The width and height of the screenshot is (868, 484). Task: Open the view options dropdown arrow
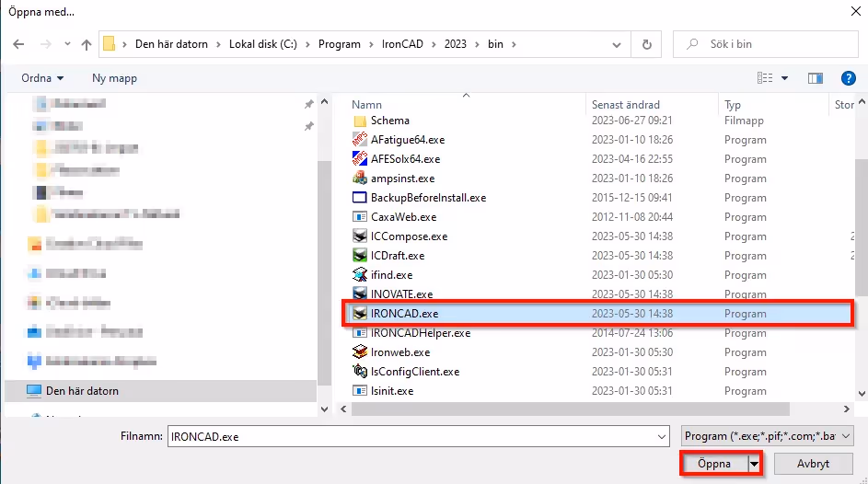pos(784,78)
